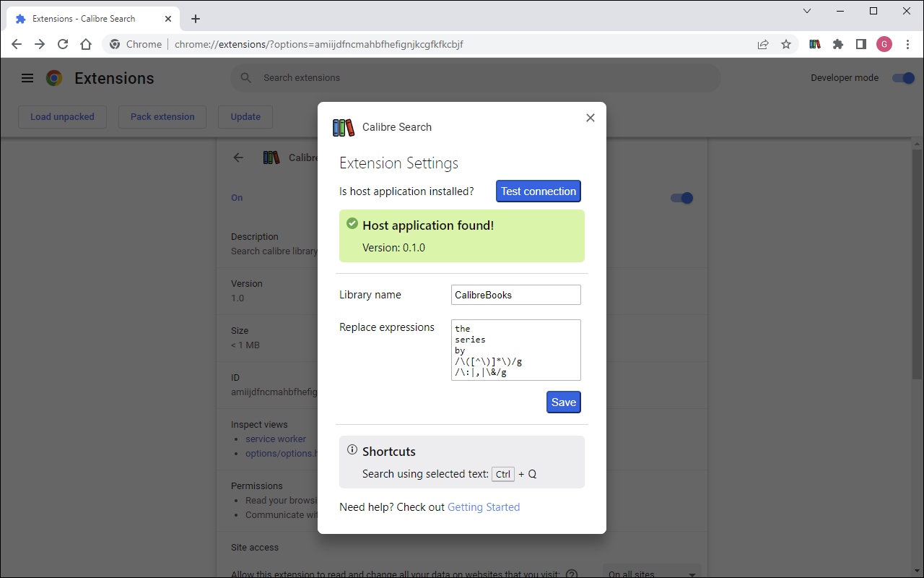Open the Chrome three-dot menu
924x578 pixels.
click(x=907, y=44)
